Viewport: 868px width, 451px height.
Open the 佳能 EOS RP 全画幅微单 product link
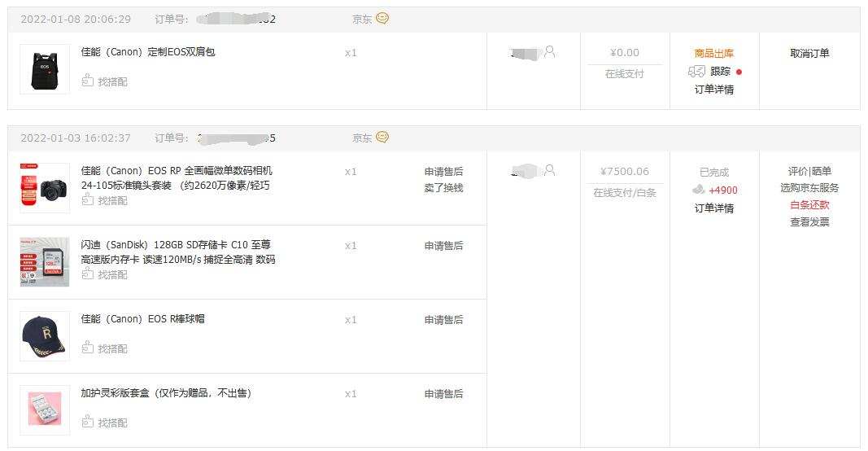click(177, 177)
